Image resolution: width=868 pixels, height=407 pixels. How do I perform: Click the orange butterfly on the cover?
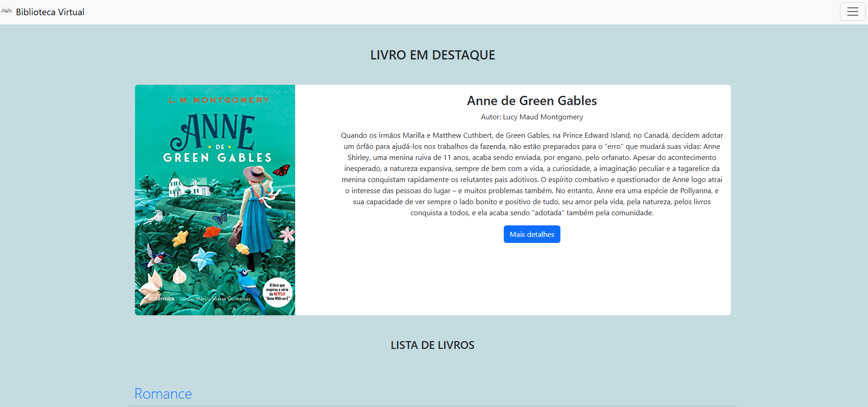[282, 171]
